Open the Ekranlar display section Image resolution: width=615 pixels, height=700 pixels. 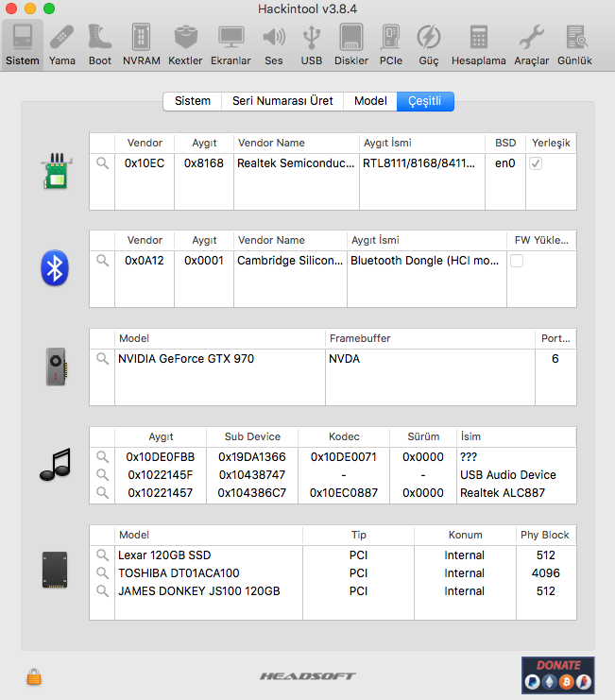coord(231,44)
